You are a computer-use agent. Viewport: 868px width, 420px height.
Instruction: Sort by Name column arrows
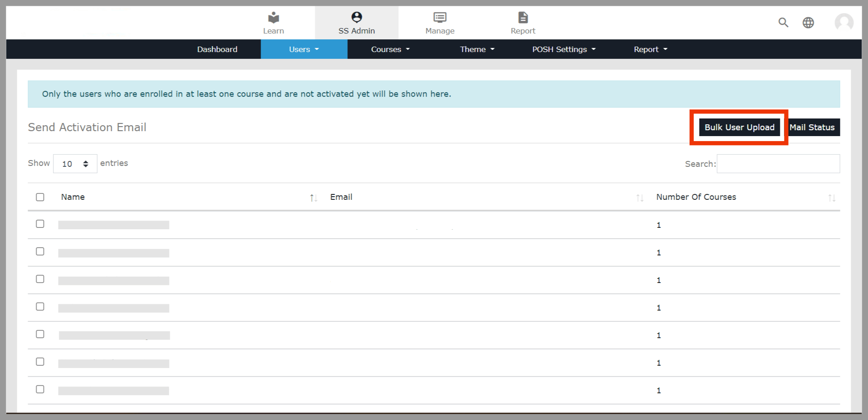313,198
